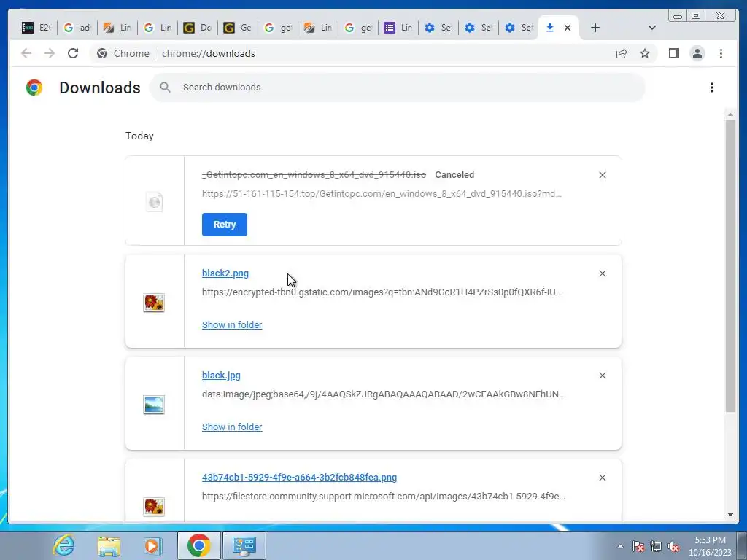Launch Internet Explorer from the taskbar

point(64,545)
